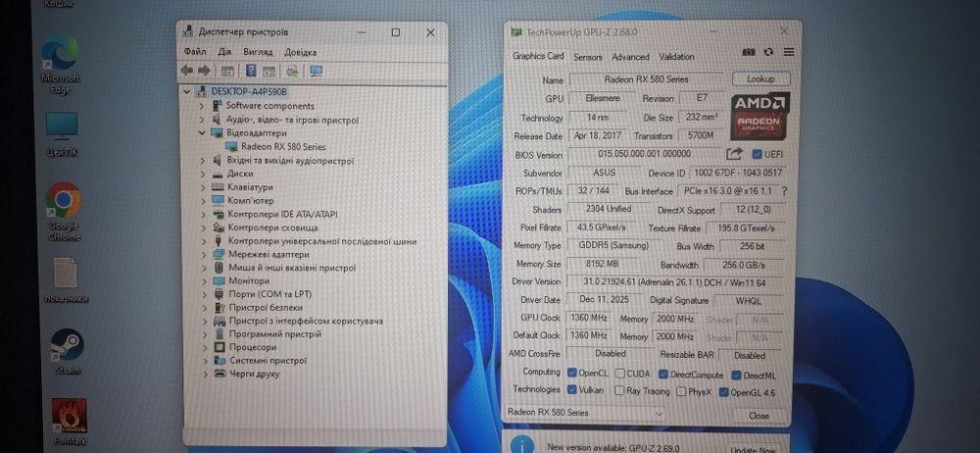Click the AMD Radeon Graphics logo

760,115
